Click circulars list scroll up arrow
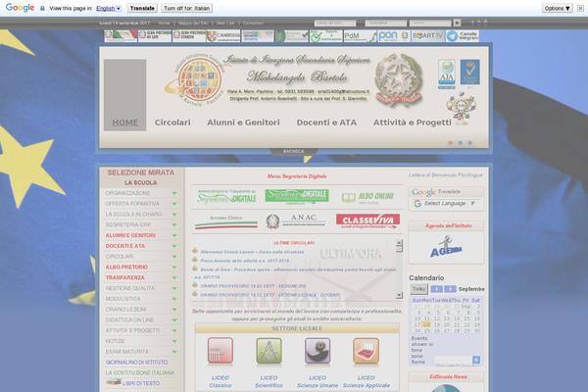This screenshot has height=392, width=588. 399,243
